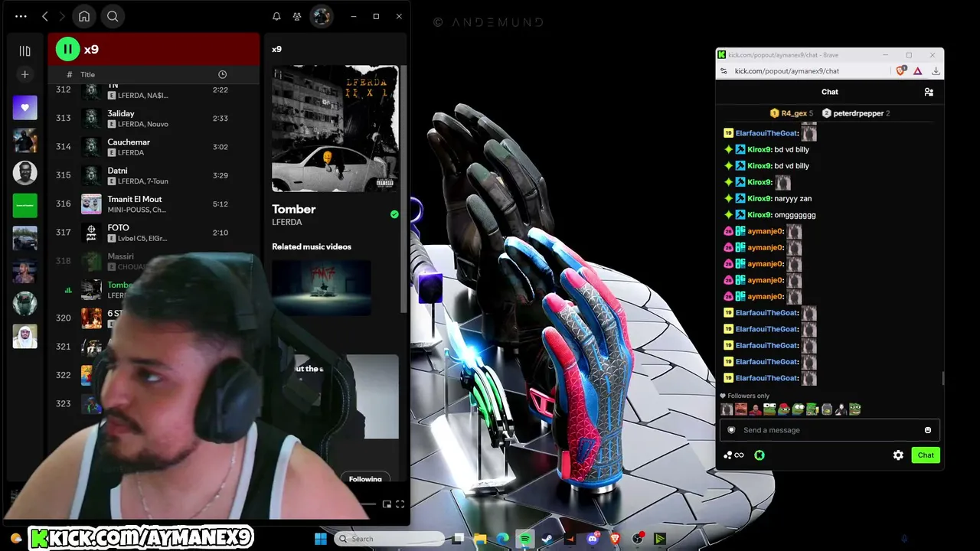Open Steam from the taskbar
The image size is (980, 551).
tap(547, 539)
